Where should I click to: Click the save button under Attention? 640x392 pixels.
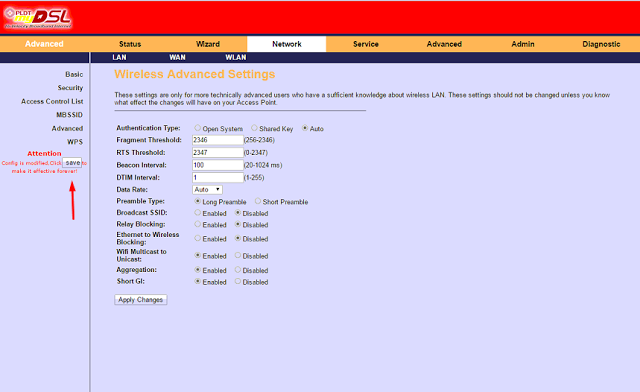pyautogui.click(x=72, y=163)
